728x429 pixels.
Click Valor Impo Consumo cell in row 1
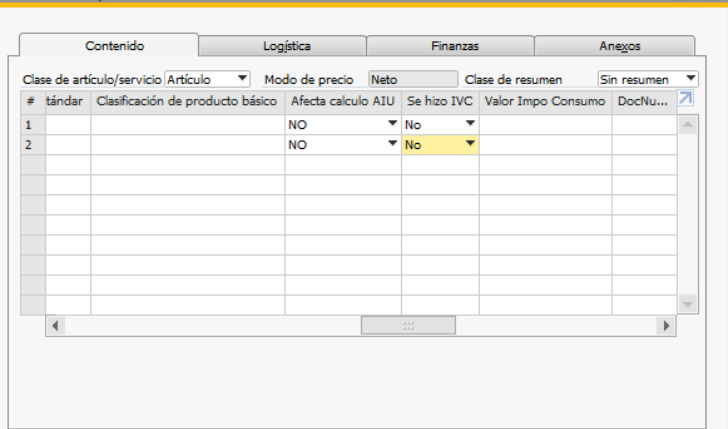(545, 125)
